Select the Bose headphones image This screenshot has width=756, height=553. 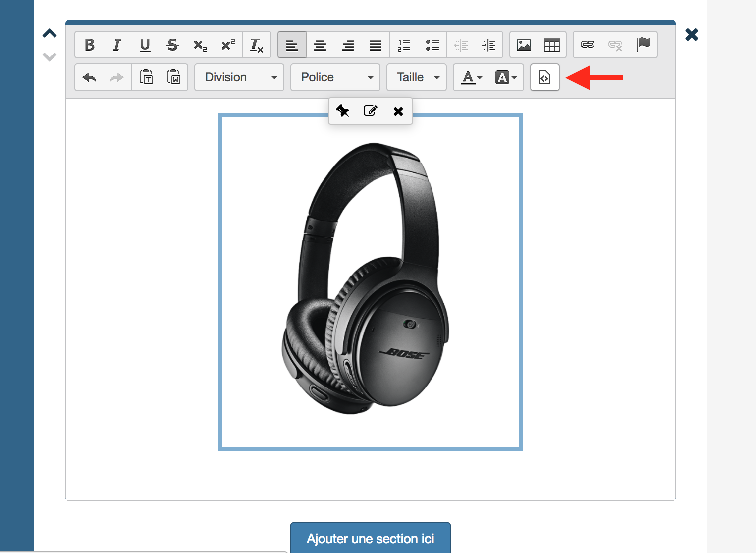(371, 282)
